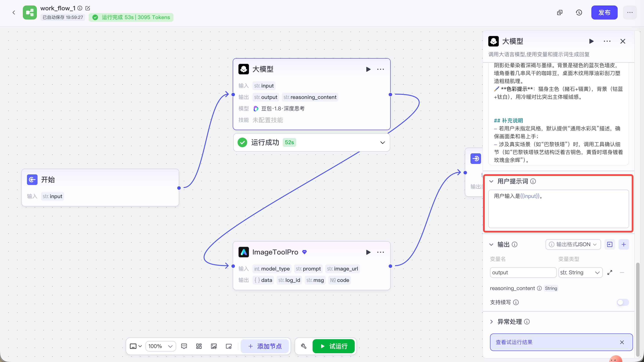
Task: Click the str. prompt input tag
Action: pos(308,269)
